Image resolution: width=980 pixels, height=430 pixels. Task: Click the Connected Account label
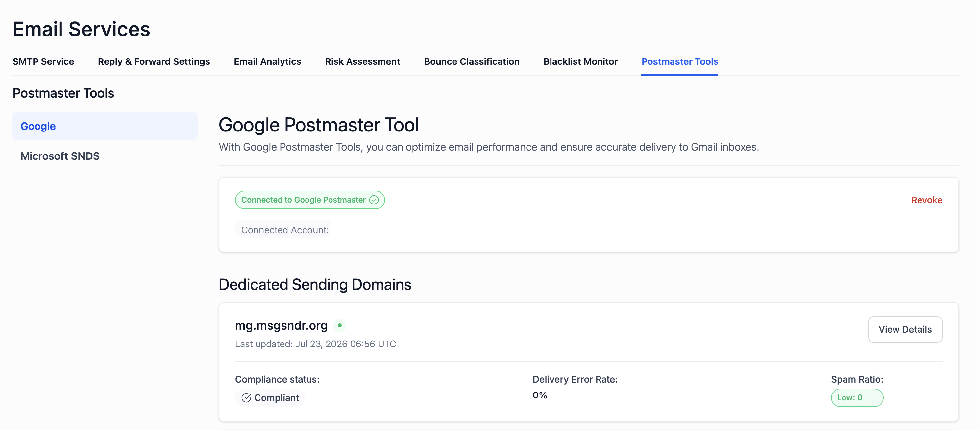(284, 230)
